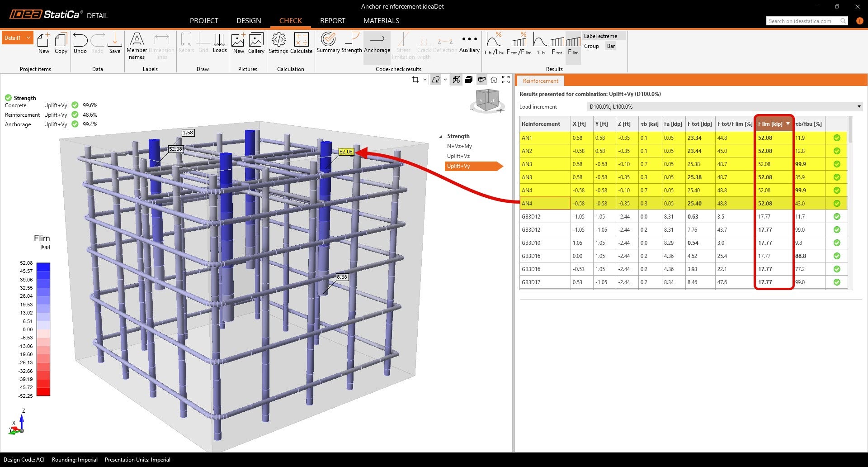Image resolution: width=868 pixels, height=467 pixels.
Task: Switch to the REPORT ribbon tab
Action: [x=332, y=20]
